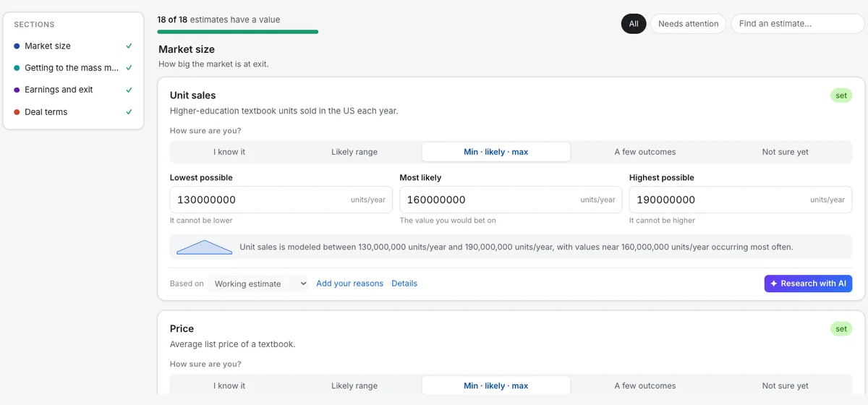Jump to the Deal terms section
This screenshot has width=868, height=405.
[x=73, y=112]
